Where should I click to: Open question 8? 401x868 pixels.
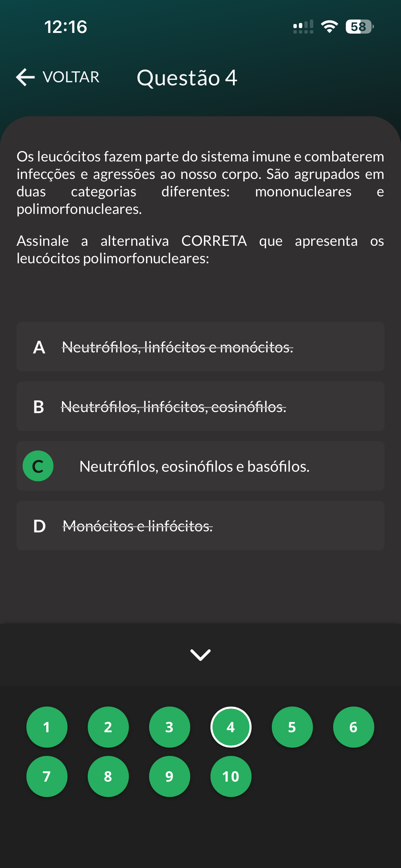108,776
